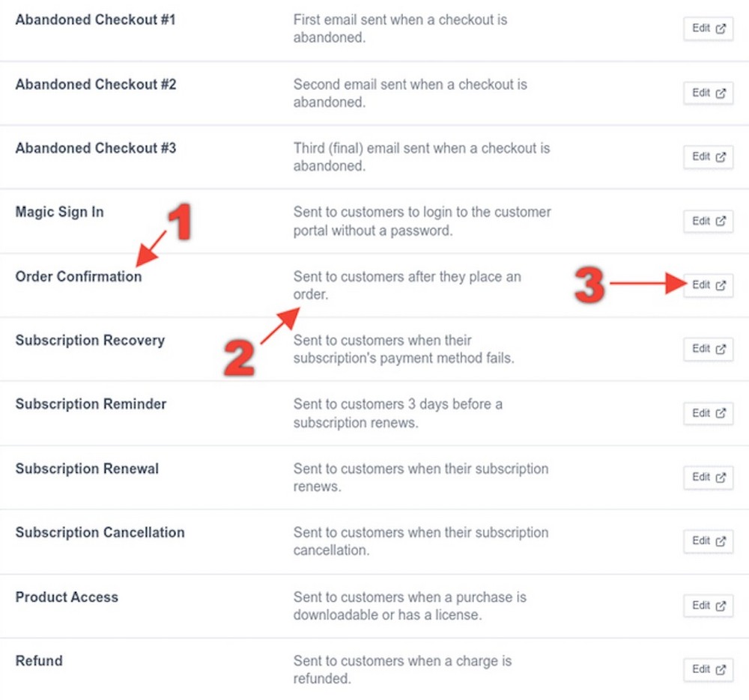Viewport: 749px width, 700px height.
Task: Select the Order Confirmation template name
Action: click(x=78, y=276)
